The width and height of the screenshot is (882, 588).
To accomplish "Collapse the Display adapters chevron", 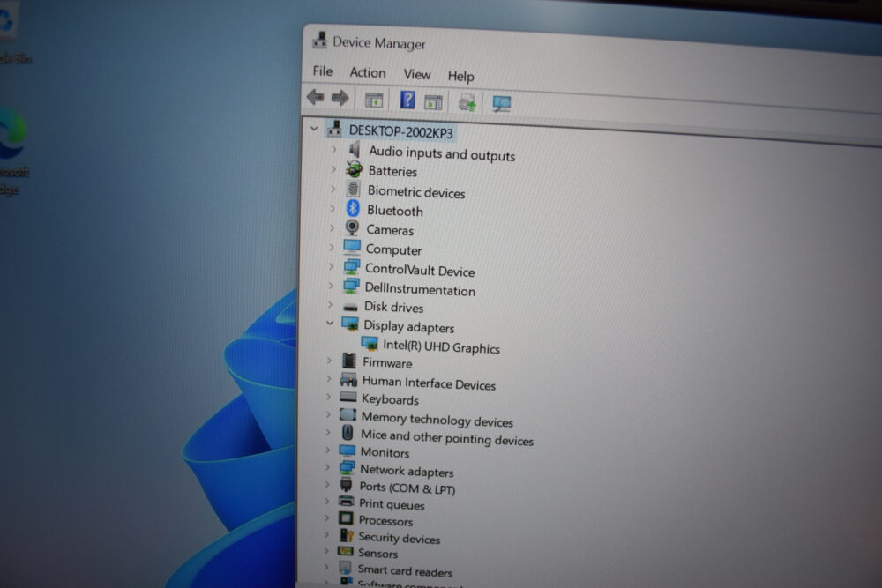I will [330, 324].
